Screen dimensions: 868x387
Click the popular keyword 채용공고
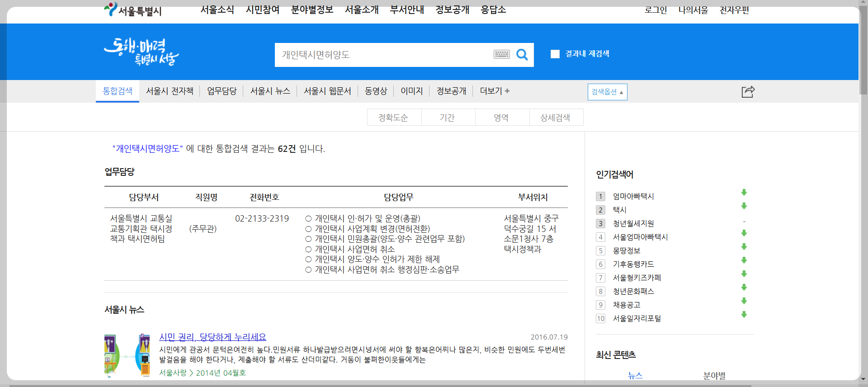627,305
